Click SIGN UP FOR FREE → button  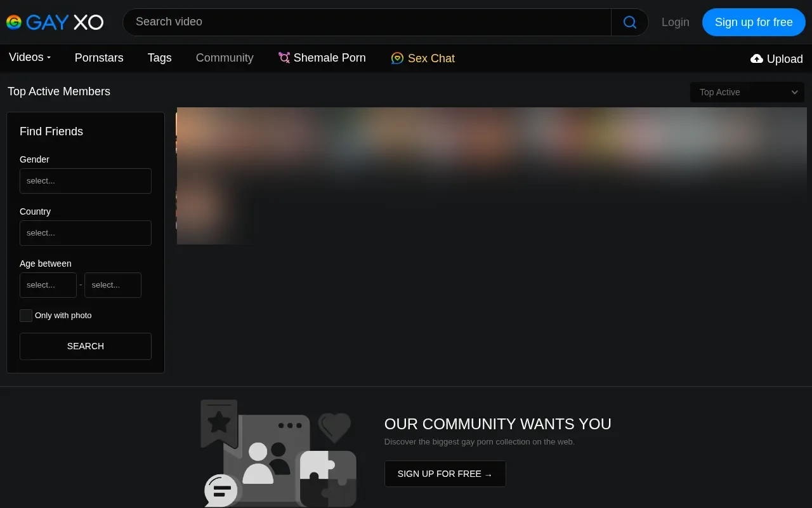[445, 474]
